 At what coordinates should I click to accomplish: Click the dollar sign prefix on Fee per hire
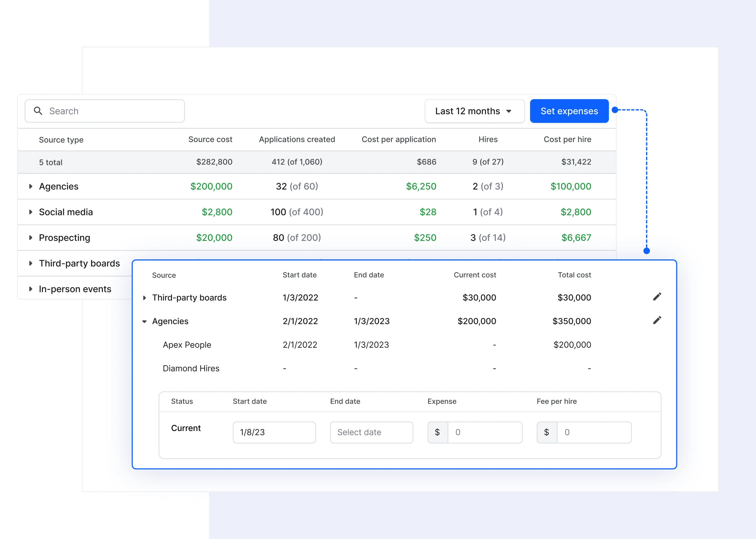point(546,432)
